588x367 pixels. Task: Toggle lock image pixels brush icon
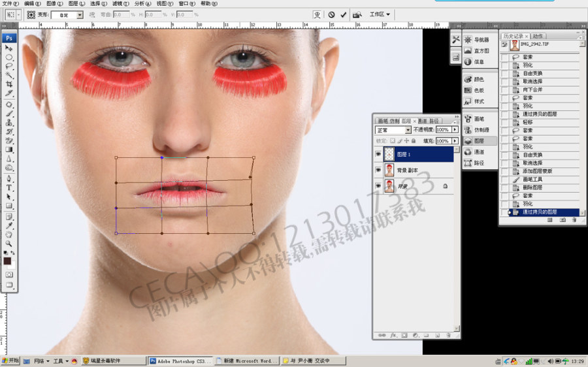point(400,141)
